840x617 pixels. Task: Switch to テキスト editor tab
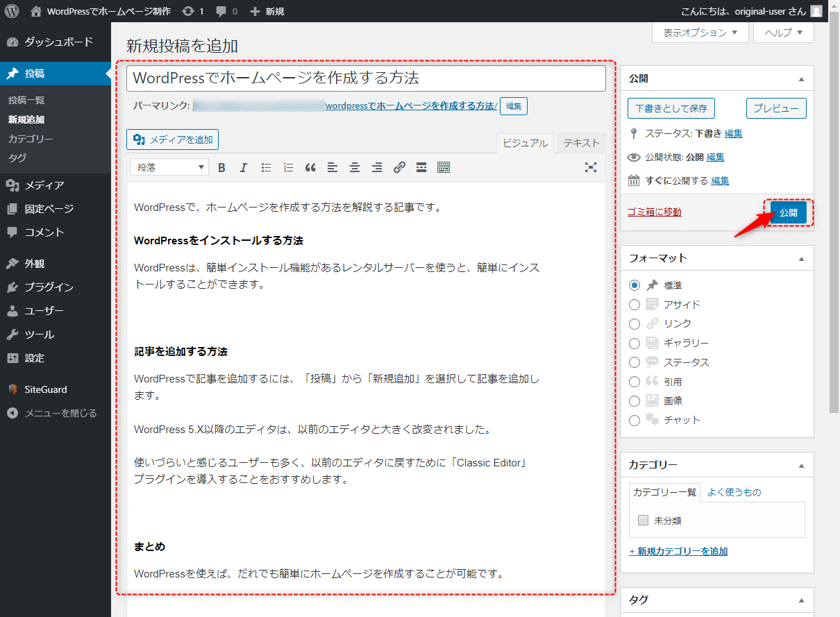pos(581,143)
